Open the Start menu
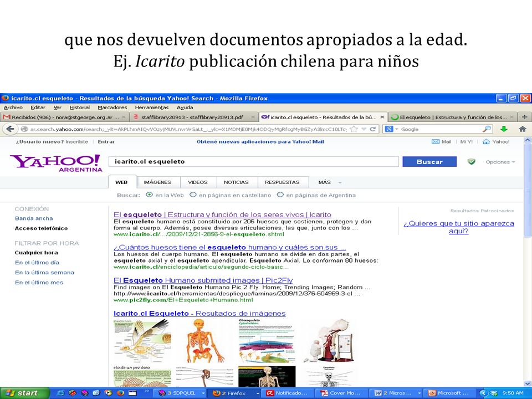 point(24,393)
